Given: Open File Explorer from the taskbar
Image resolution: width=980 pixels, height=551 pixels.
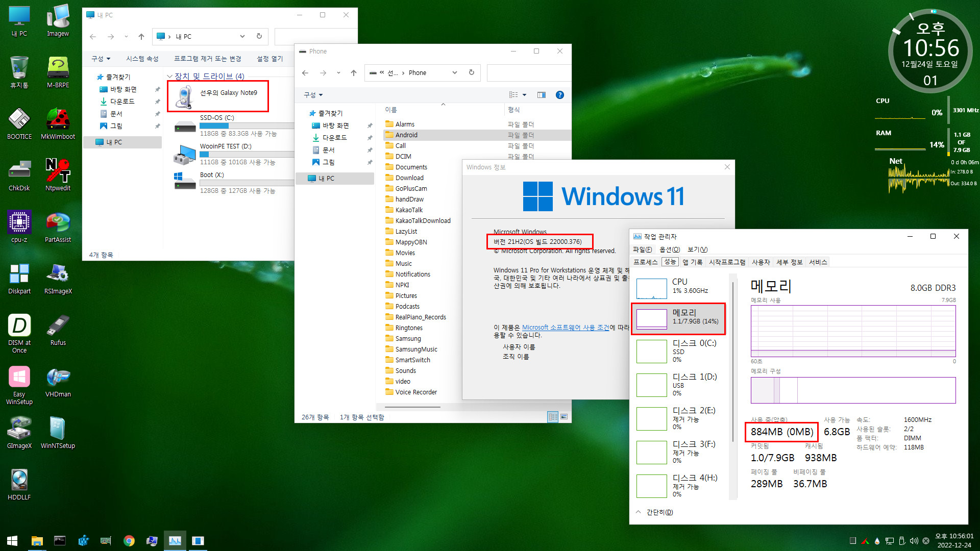Looking at the screenshot, I should coord(37,541).
